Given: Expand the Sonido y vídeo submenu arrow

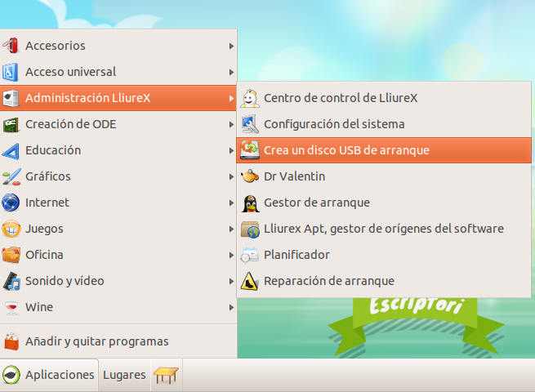Looking at the screenshot, I should pos(231,281).
